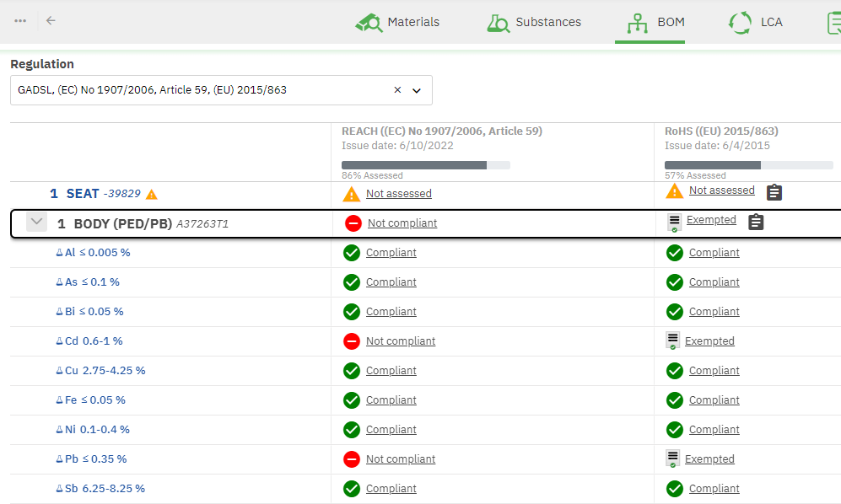841x504 pixels.
Task: Open the LCA tab
Action: pos(756,23)
